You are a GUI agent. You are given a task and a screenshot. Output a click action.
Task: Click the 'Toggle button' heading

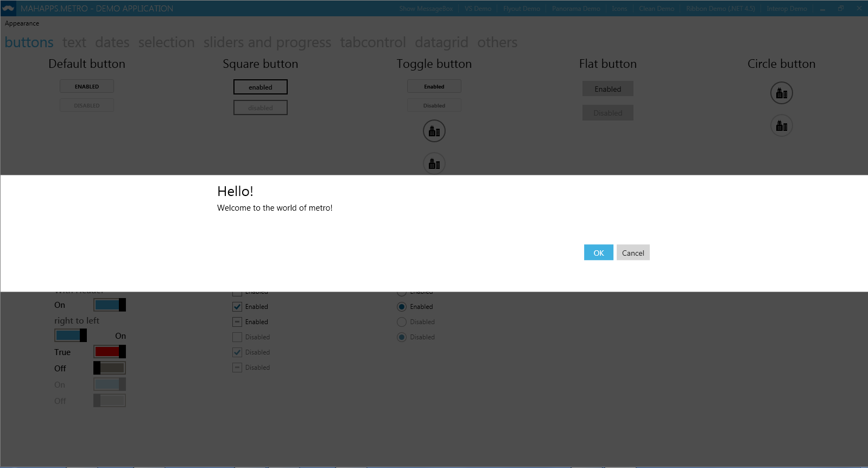(x=434, y=64)
